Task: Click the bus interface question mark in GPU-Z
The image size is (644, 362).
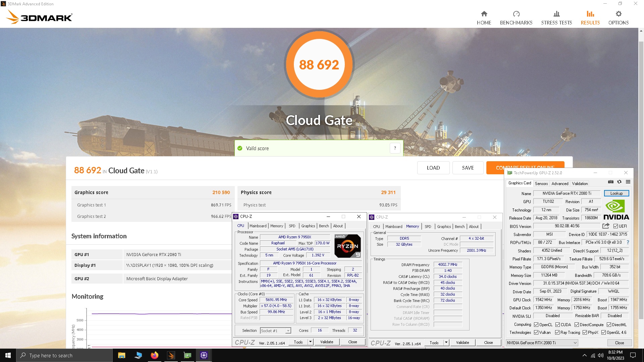Action: coord(628,242)
